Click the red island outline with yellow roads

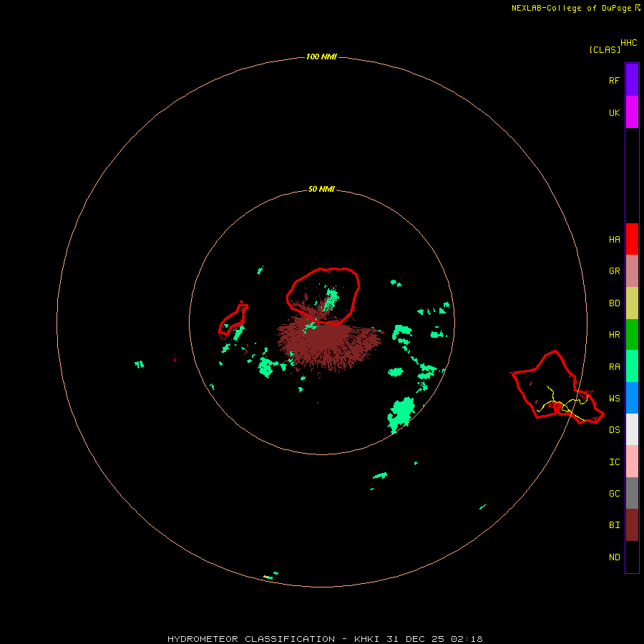click(x=557, y=388)
